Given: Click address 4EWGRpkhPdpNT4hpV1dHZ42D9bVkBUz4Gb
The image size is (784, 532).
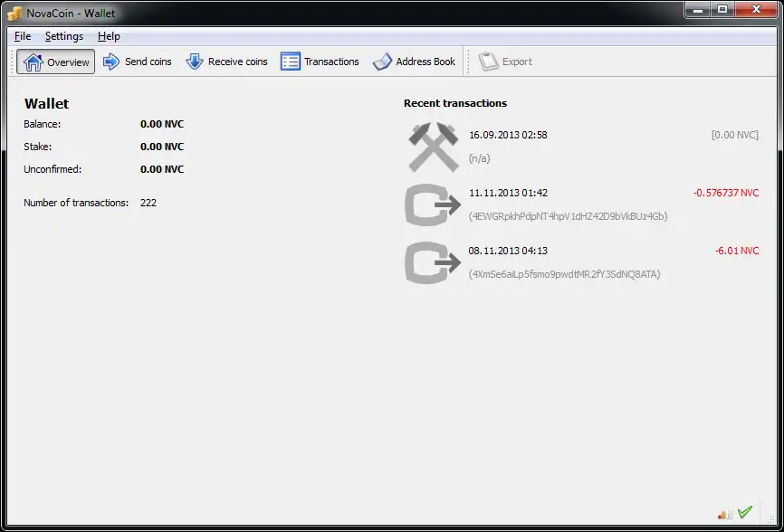Looking at the screenshot, I should [568, 216].
